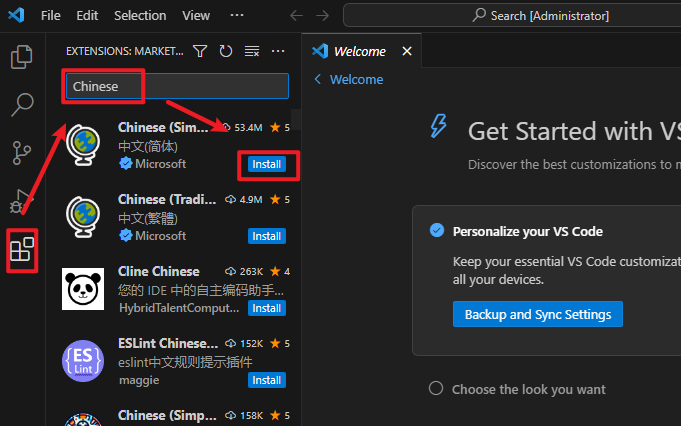Open the Extensions view icon
This screenshot has width=681, height=426.
(x=22, y=250)
